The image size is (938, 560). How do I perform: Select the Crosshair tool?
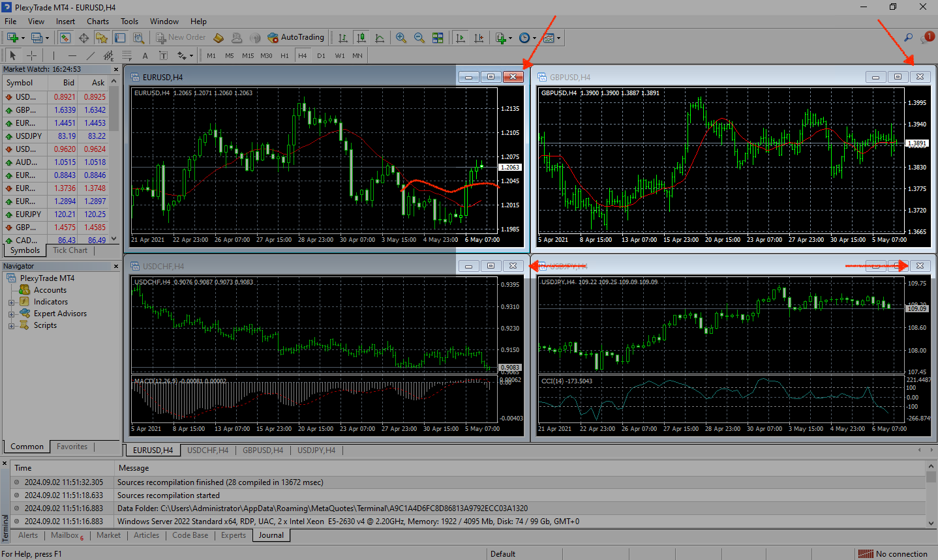(31, 55)
